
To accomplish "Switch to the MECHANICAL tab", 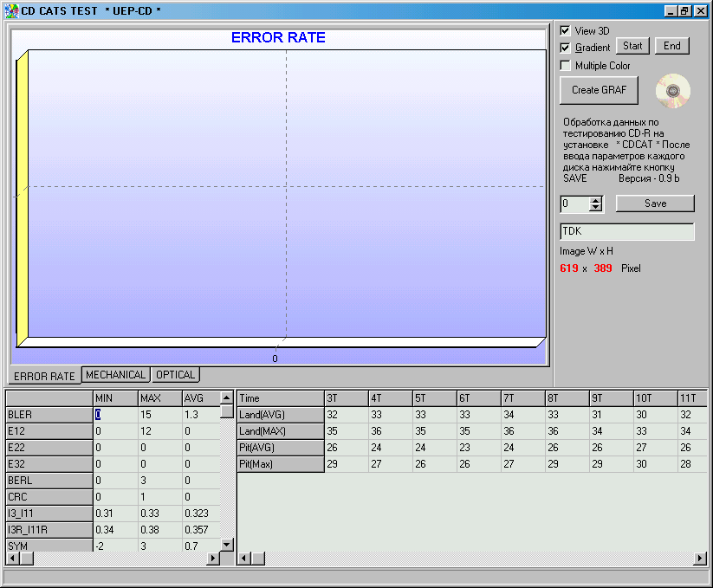I will pos(115,375).
